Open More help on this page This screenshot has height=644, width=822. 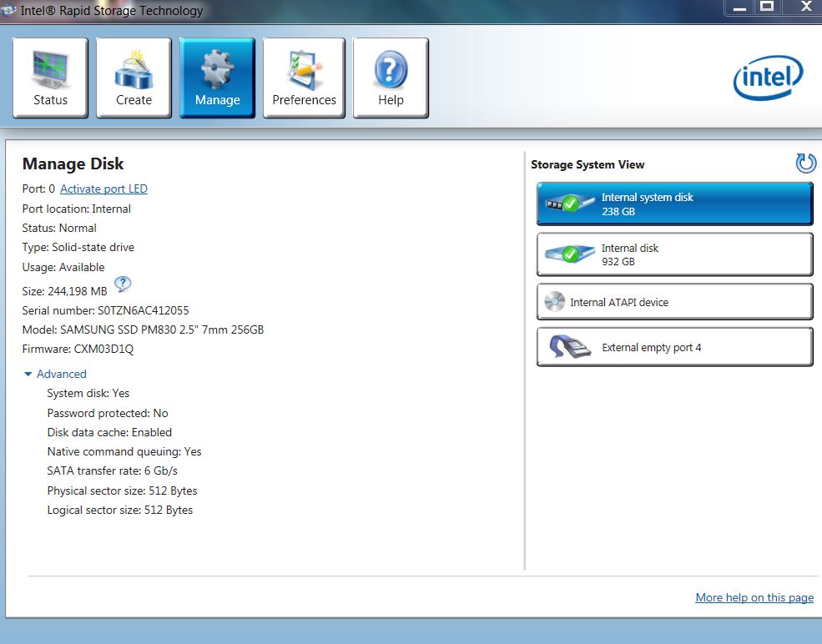754,597
